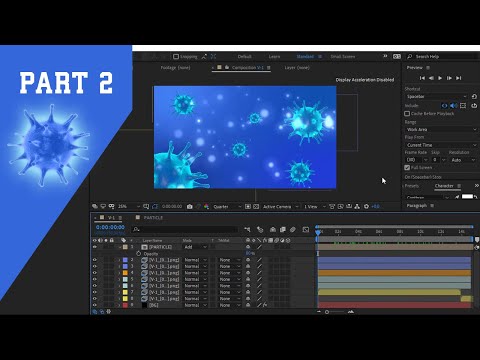Image resolution: width=480 pixels, height=360 pixels.
Task: Enable the Snapping checkbox
Action: tap(176, 57)
